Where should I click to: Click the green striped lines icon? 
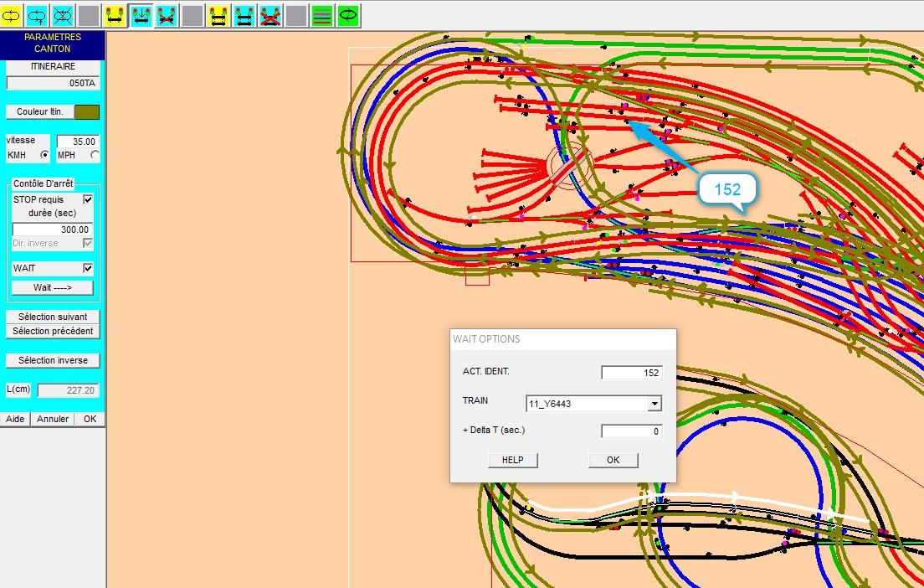321,16
